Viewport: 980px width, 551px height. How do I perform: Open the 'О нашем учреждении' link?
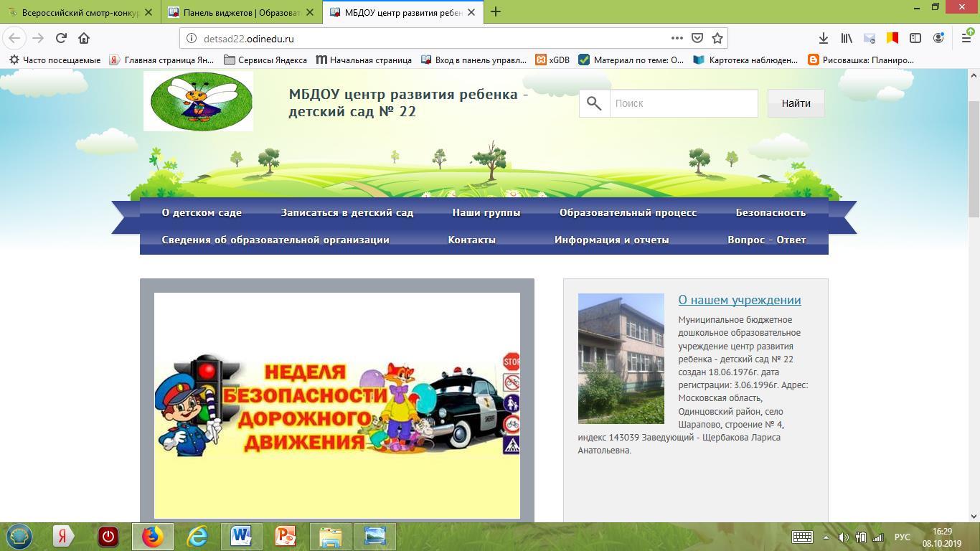(x=739, y=300)
